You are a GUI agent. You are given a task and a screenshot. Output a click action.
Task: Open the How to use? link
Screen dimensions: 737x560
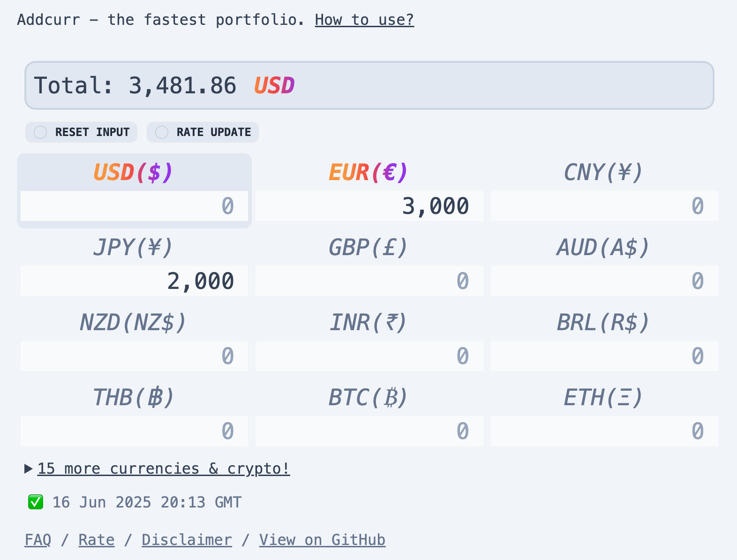[x=364, y=20]
